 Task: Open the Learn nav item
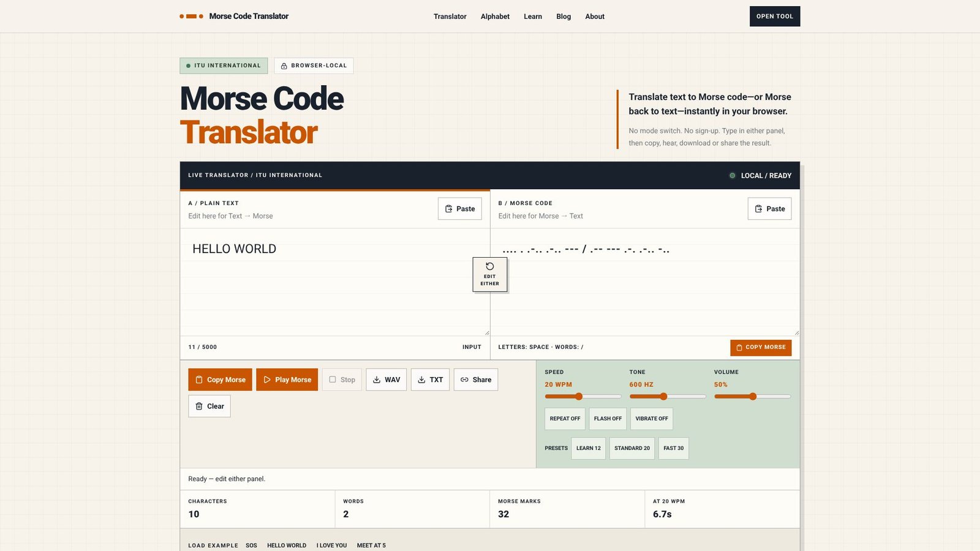[x=533, y=17]
